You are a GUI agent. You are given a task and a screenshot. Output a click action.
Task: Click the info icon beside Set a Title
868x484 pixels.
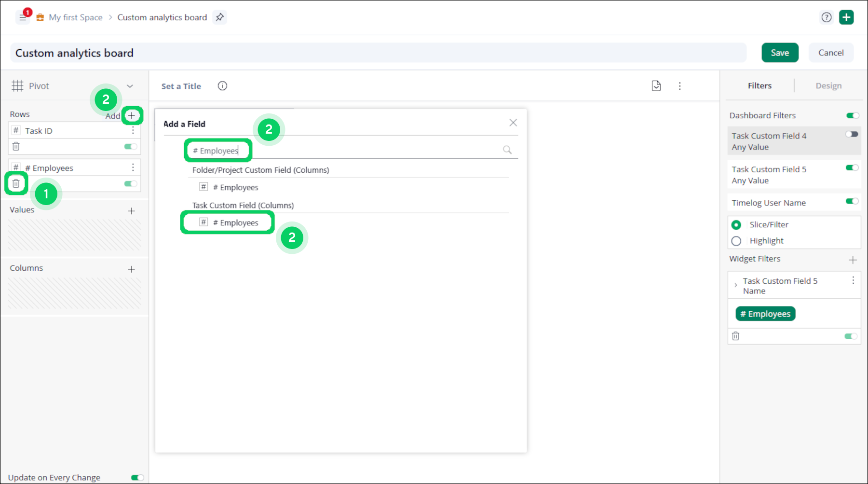222,86
